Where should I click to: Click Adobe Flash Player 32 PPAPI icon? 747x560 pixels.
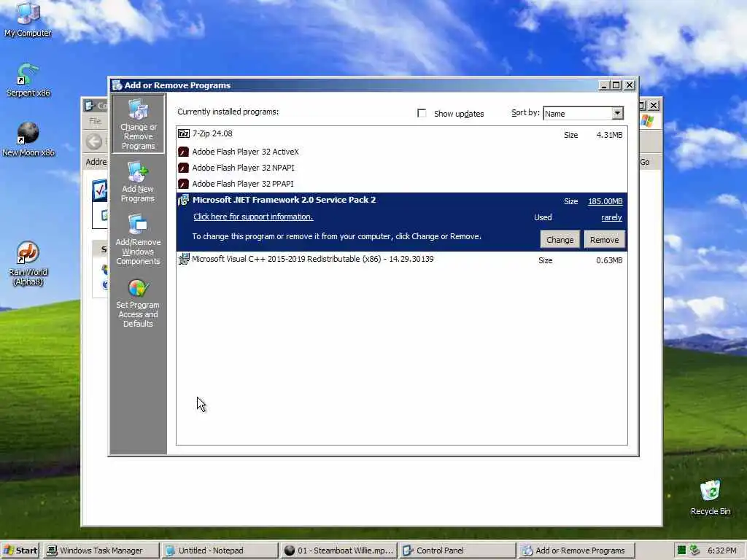pos(183,184)
